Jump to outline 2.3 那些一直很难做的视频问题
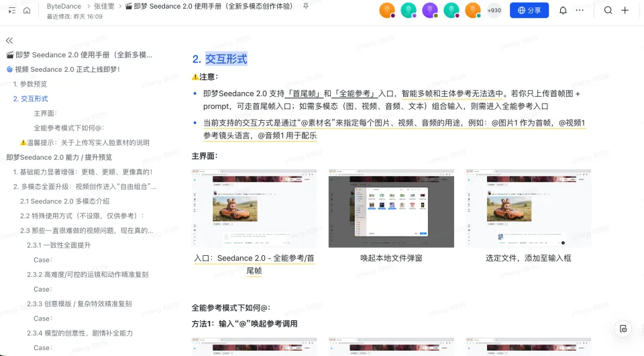The image size is (644, 356). pos(87,230)
